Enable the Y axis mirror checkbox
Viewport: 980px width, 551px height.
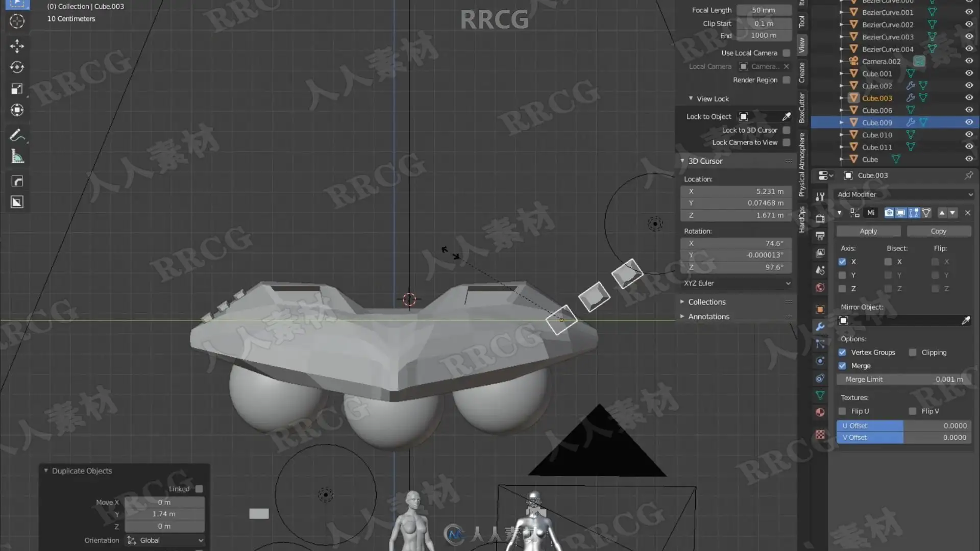tap(842, 275)
